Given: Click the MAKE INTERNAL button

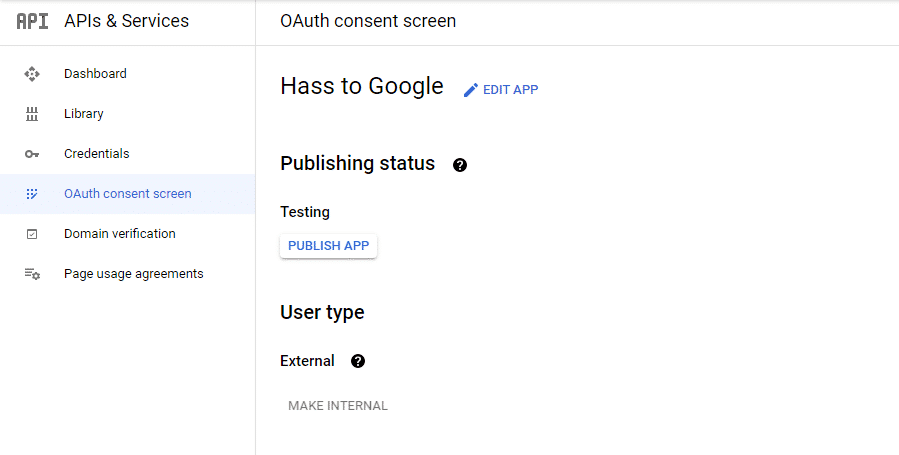Looking at the screenshot, I should [x=338, y=406].
